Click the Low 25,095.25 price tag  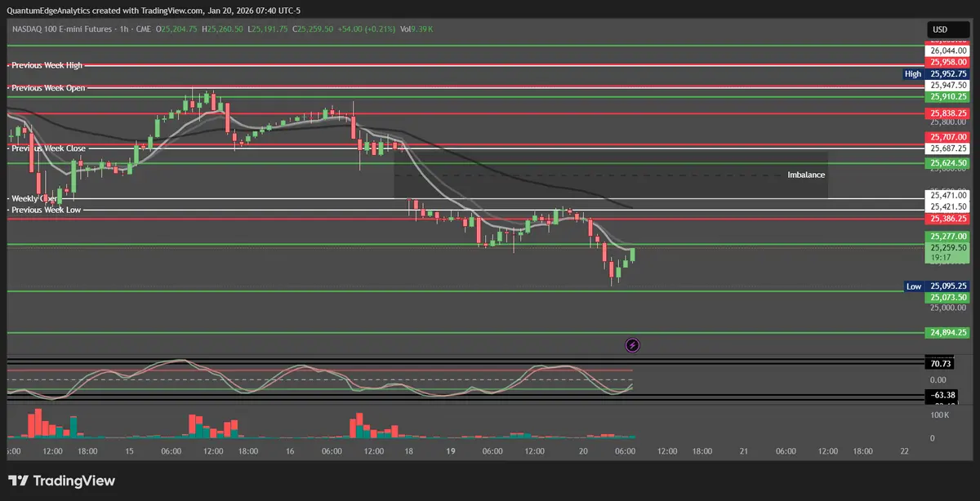[936, 286]
